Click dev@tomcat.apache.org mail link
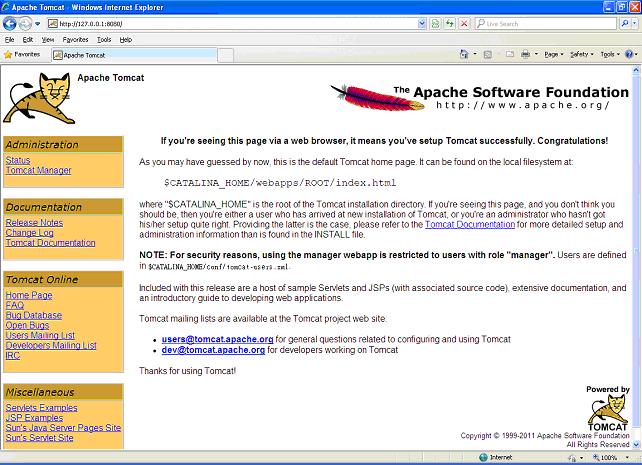Viewport: 642px width, 465px height. pyautogui.click(x=213, y=350)
